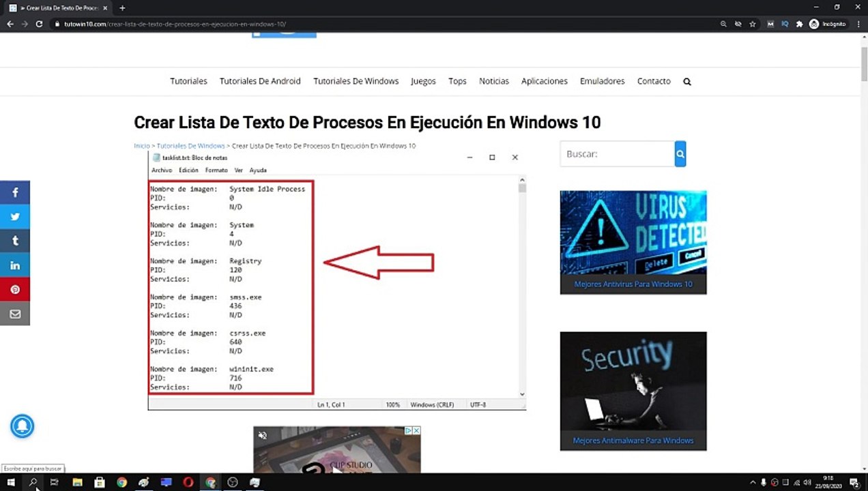Open File Explorer from the taskbar

point(78,482)
